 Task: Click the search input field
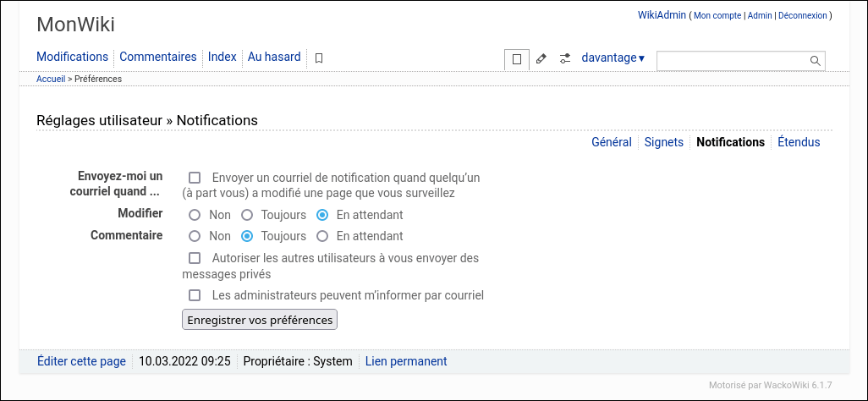pos(731,61)
